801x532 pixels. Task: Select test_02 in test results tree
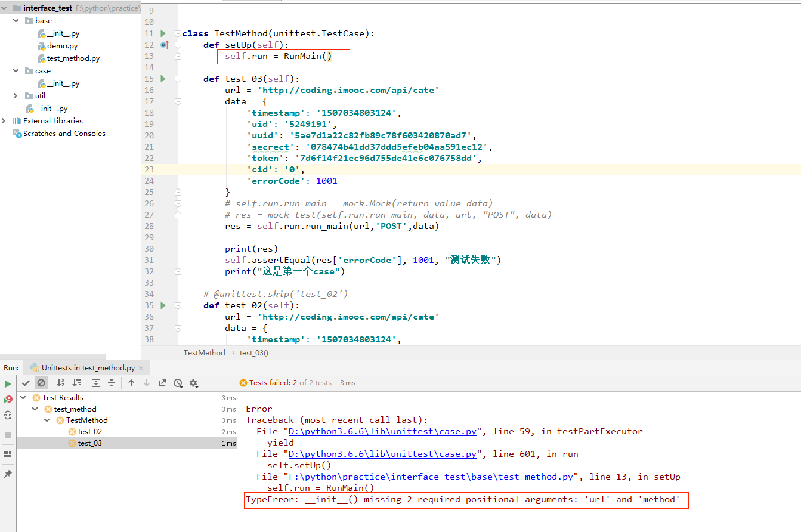(89, 432)
